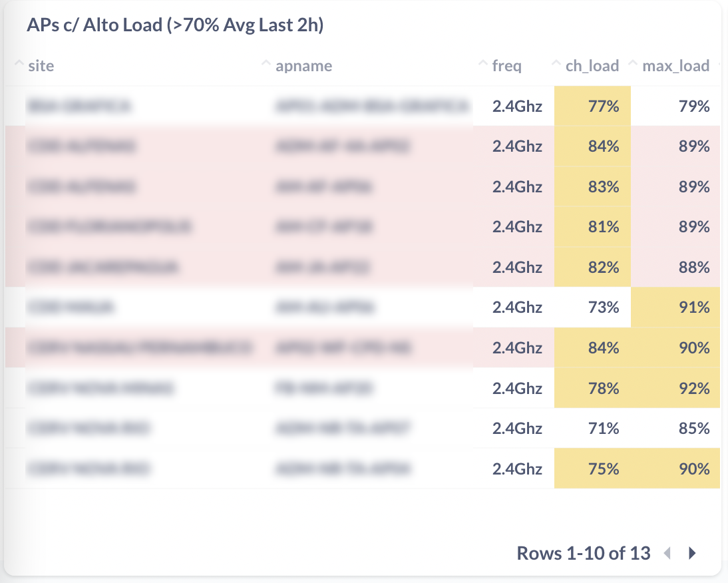Image resolution: width=728 pixels, height=583 pixels.
Task: Sort by max_load column arrow
Action: pyautogui.click(x=633, y=63)
